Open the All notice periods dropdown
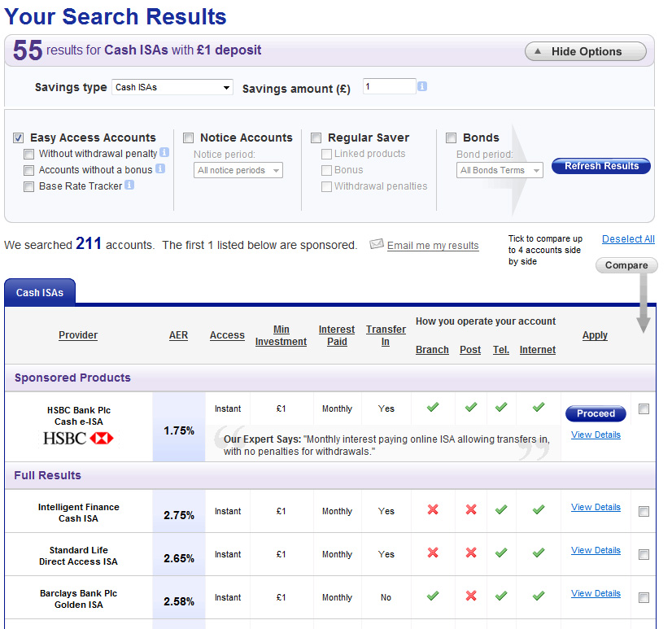 click(x=238, y=170)
